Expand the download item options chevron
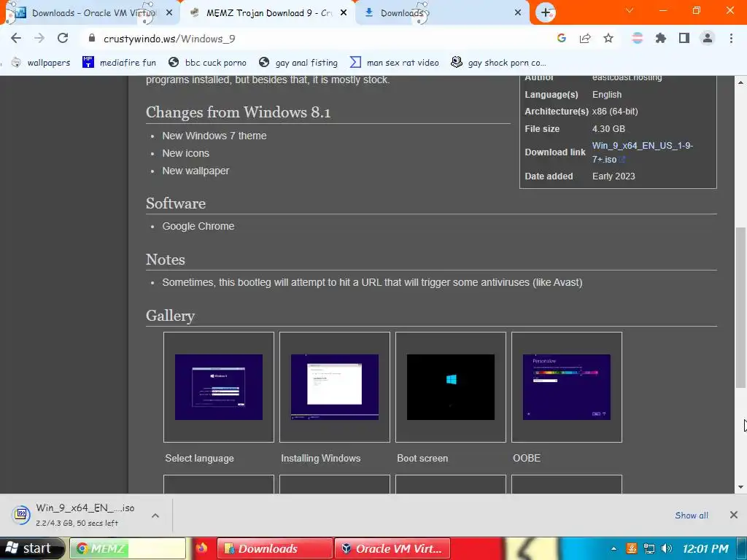The image size is (747, 560). (x=155, y=516)
